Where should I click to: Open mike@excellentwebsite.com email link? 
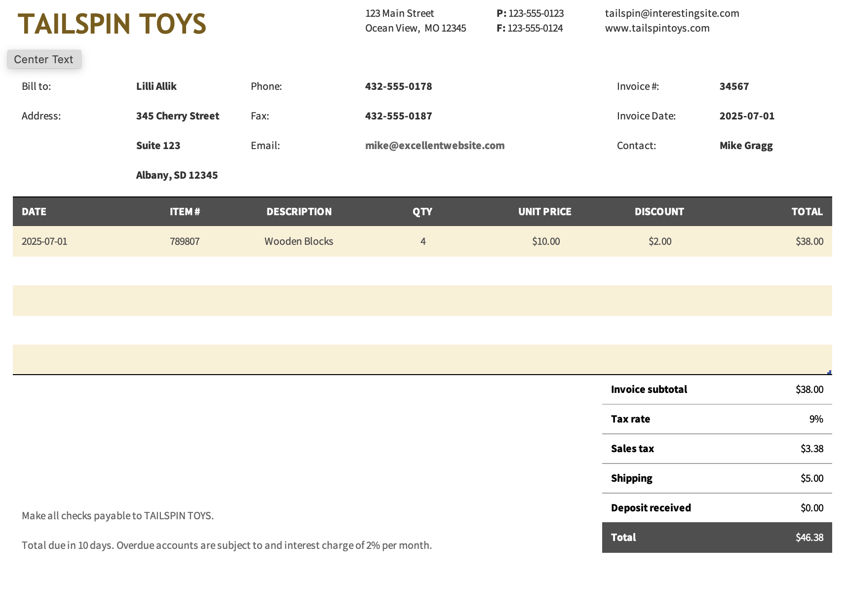(x=434, y=146)
